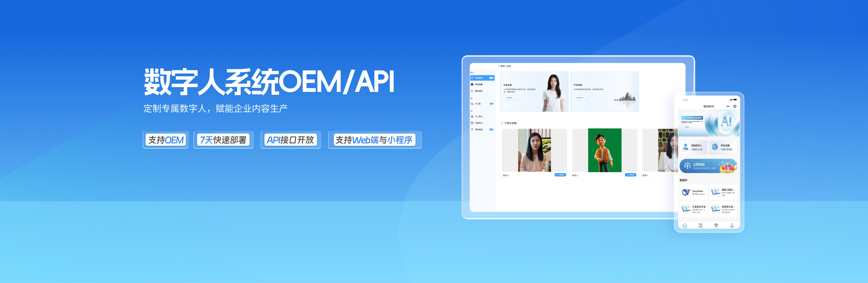Click the AI工具 paint bucket icon
868x283 pixels.
pyautogui.click(x=472, y=104)
